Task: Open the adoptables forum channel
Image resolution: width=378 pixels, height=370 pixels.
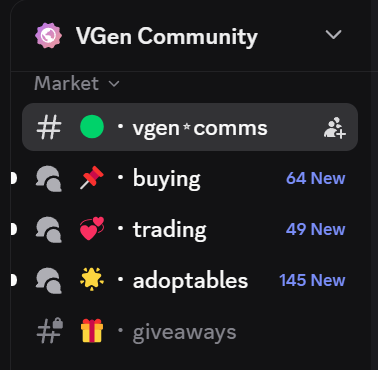Action: [x=190, y=280]
